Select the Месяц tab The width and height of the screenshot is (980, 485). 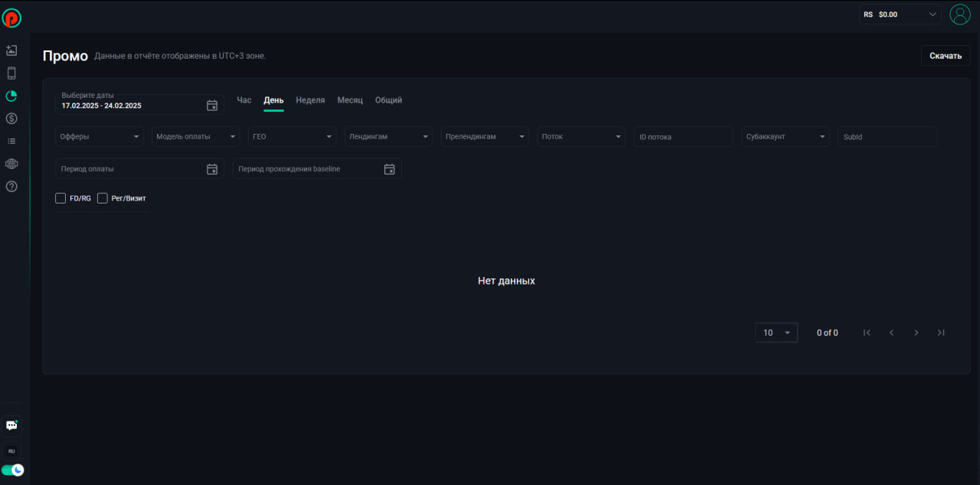[x=350, y=100]
